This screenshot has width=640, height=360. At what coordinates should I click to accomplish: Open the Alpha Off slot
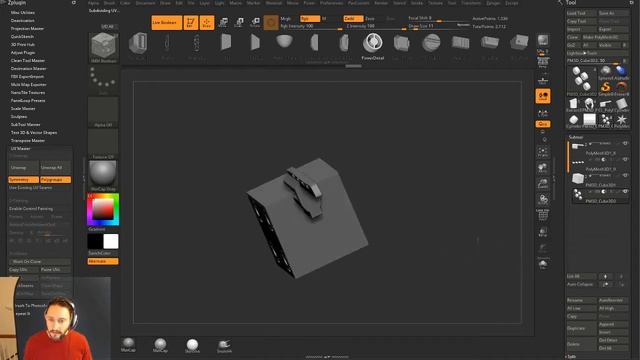103,112
